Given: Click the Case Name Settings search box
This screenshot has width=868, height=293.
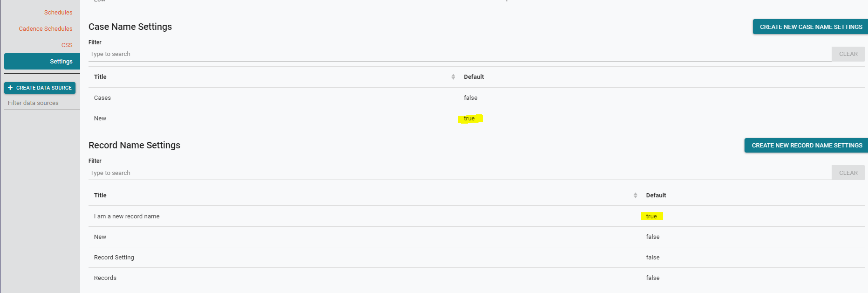Looking at the screenshot, I should [459, 54].
